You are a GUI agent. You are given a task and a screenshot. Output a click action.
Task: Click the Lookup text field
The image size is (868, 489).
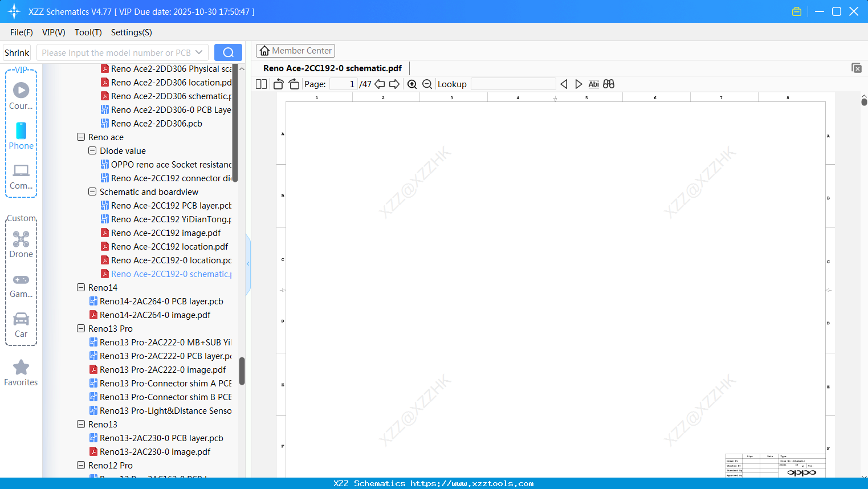click(x=514, y=84)
